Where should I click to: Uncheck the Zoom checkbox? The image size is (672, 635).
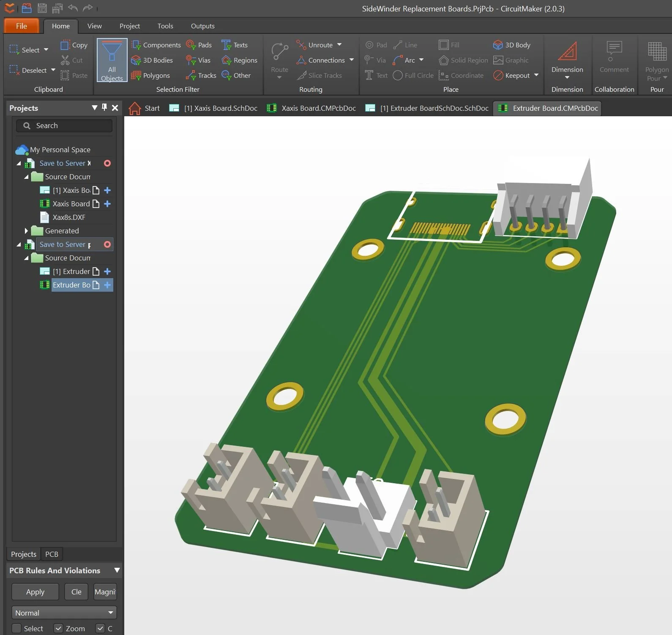[x=58, y=628]
